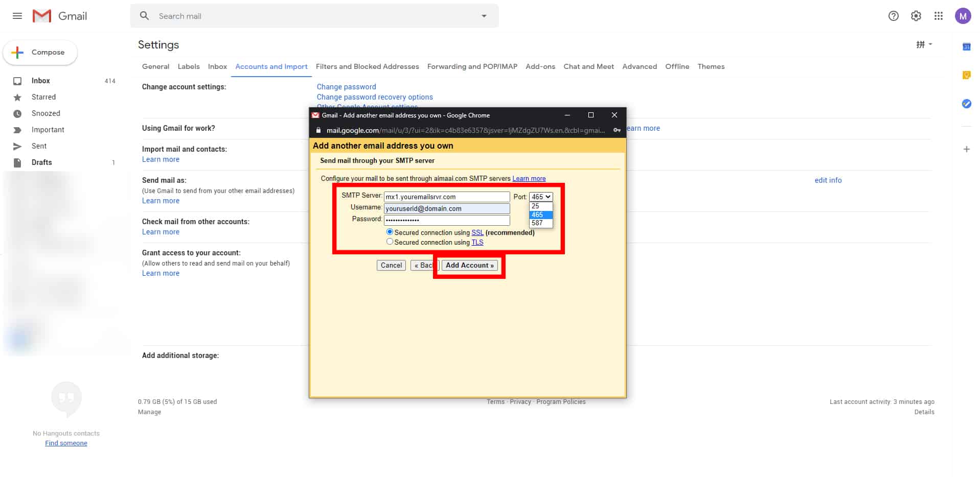Open Gmail support help icon
Viewport: 980px width, 477px height.
tap(893, 16)
